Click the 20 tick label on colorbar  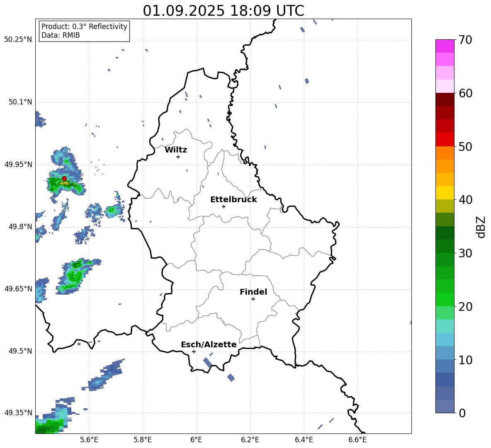point(465,307)
